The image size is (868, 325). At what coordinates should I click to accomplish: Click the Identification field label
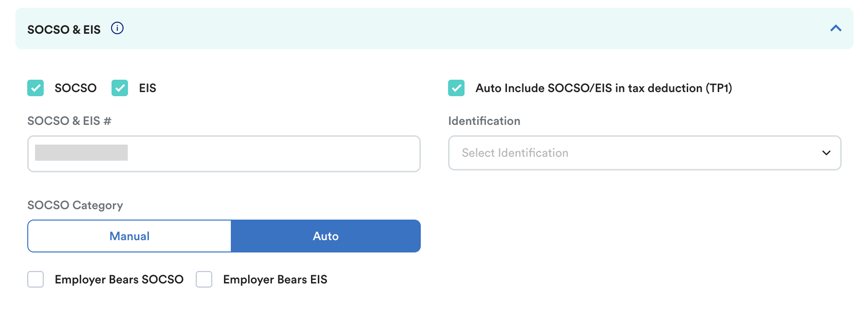coord(484,121)
